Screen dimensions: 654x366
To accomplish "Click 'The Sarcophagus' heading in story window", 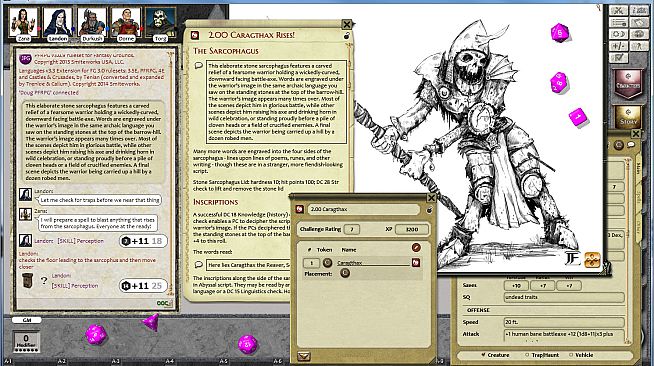I will click(226, 51).
